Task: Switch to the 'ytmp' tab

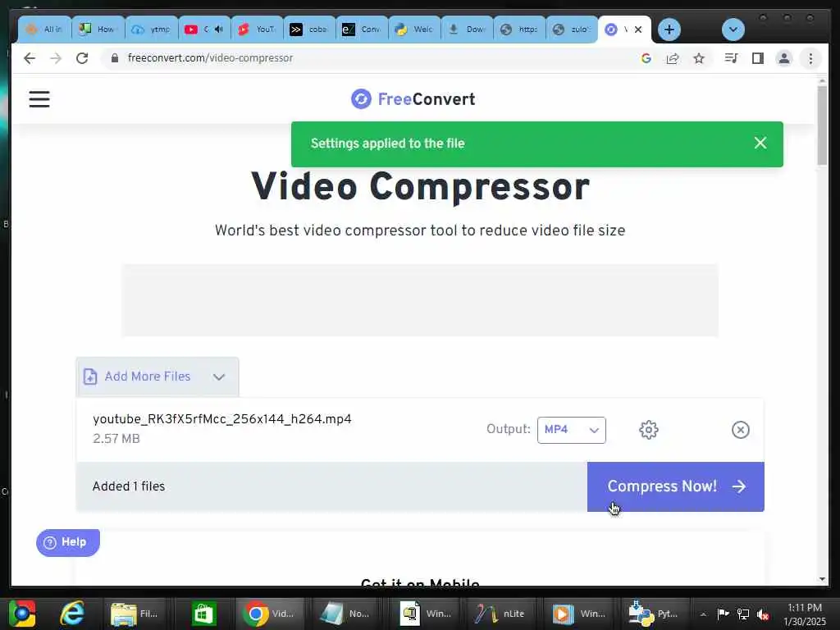Action: [152, 30]
